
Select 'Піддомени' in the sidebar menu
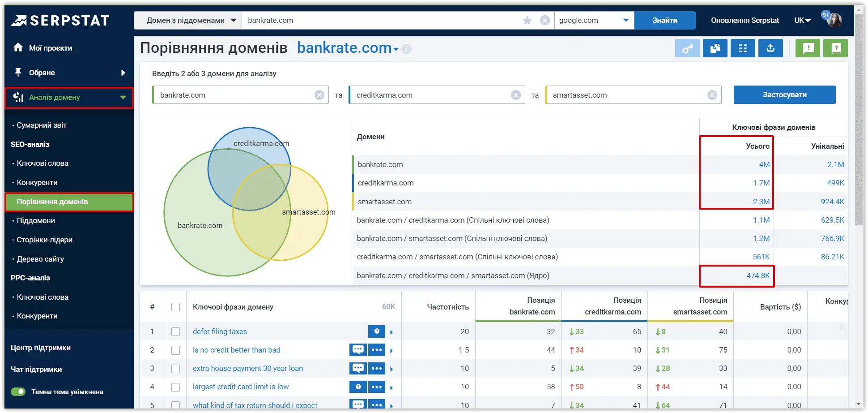click(36, 220)
